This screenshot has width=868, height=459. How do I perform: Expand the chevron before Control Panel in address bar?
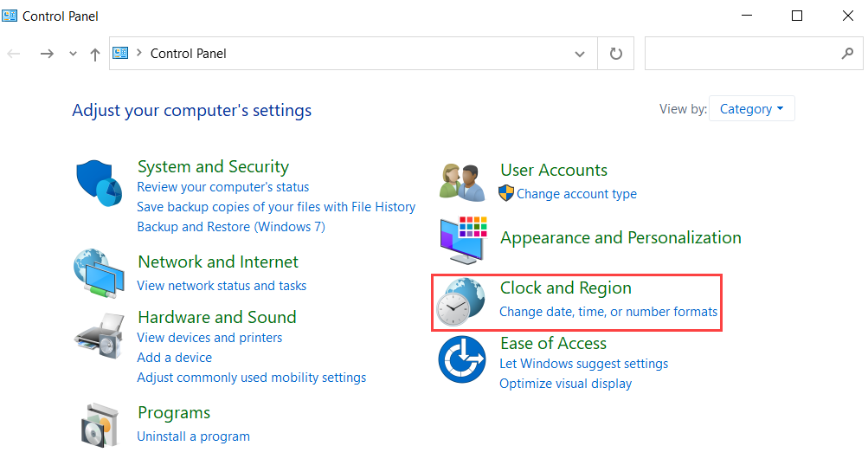click(x=139, y=53)
